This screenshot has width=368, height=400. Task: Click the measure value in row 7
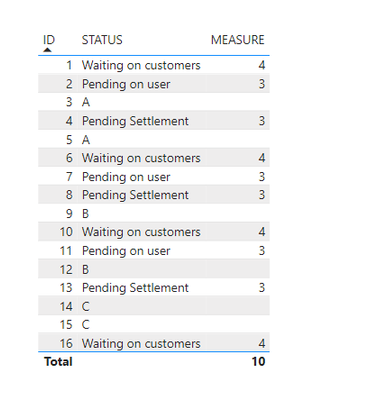pyautogui.click(x=262, y=177)
